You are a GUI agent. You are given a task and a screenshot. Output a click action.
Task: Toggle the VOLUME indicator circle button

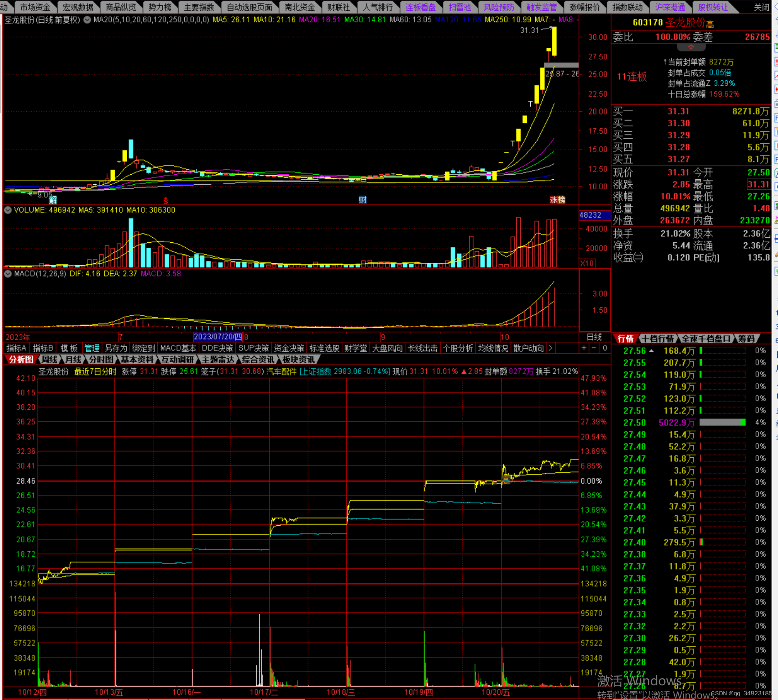pyautogui.click(x=8, y=210)
